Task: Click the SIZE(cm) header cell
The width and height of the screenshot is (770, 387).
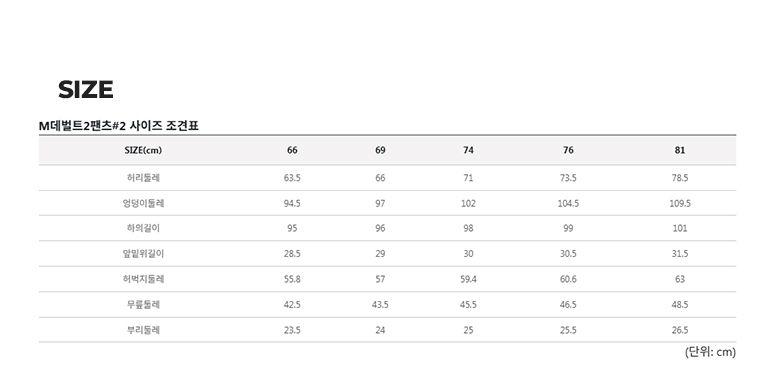Action: tap(143, 150)
